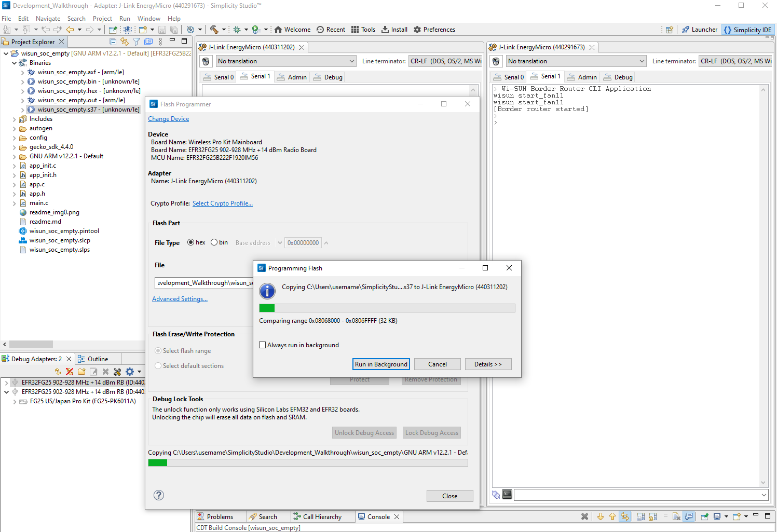Switch to the Outline tab

click(98, 359)
